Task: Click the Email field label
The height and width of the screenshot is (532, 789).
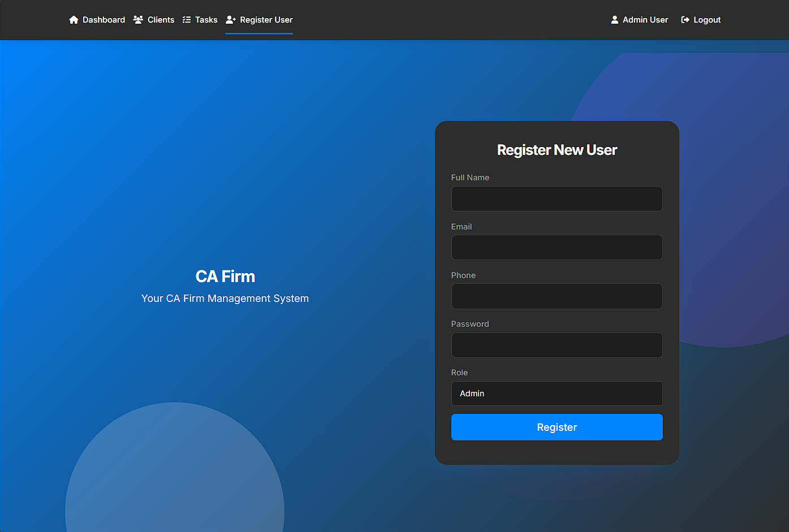Action: click(x=462, y=227)
